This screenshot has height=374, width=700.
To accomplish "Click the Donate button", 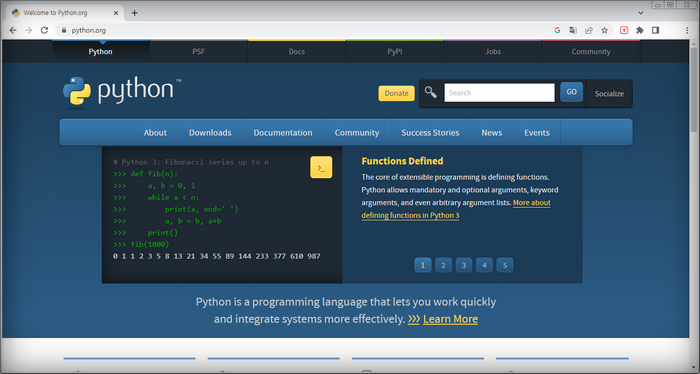I will [x=396, y=93].
